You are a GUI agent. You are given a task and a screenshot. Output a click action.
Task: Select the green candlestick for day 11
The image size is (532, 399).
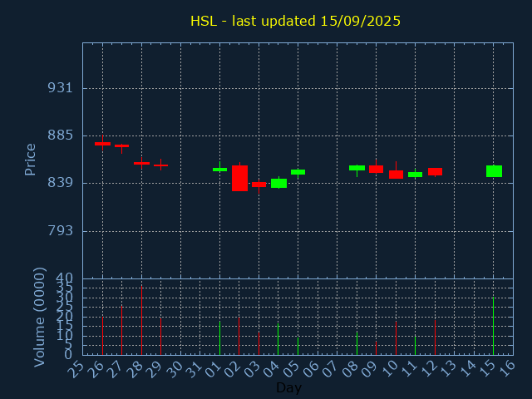[416, 175]
